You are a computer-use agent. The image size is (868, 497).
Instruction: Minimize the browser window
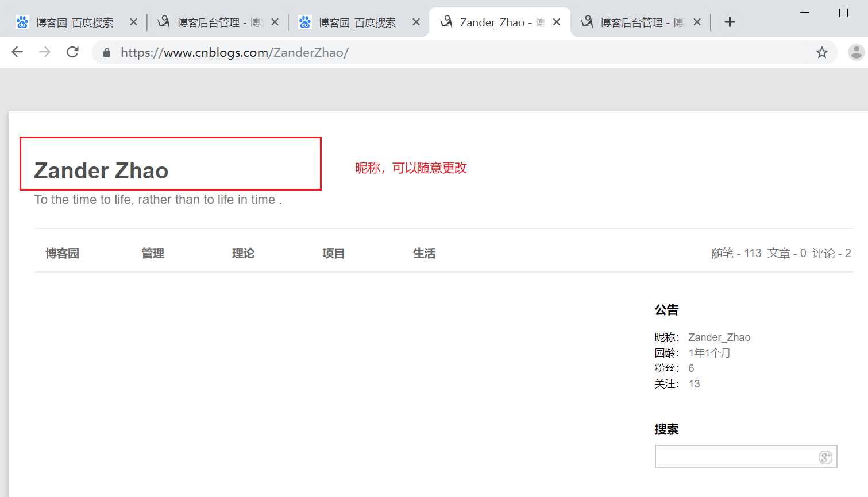point(805,13)
